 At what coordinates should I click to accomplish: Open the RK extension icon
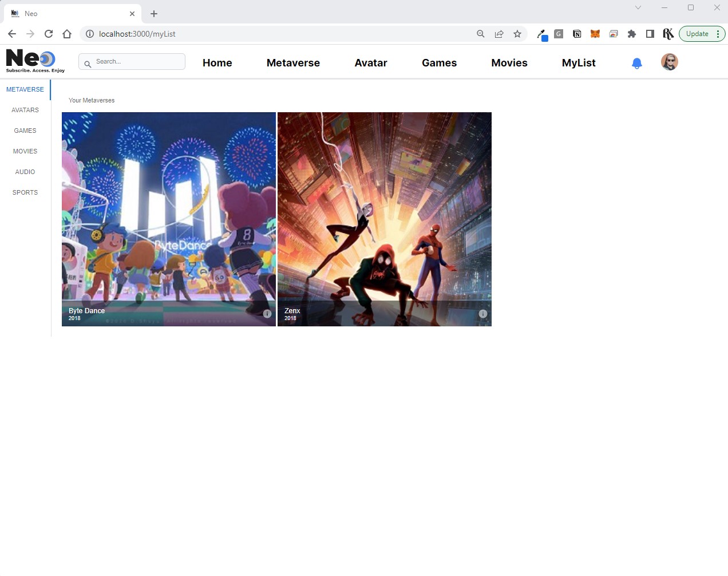pyautogui.click(x=668, y=34)
